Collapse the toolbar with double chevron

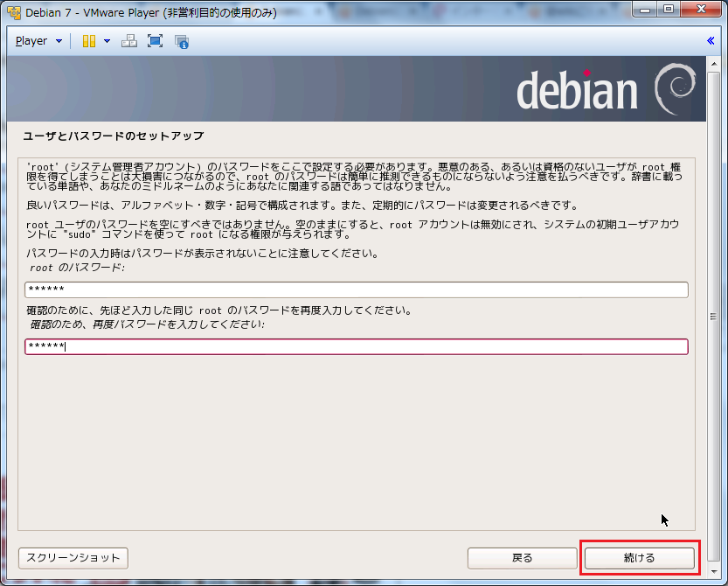pos(711,41)
